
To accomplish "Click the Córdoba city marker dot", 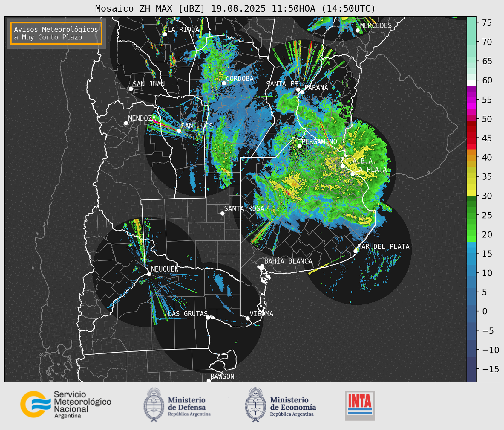I will click(x=224, y=83).
